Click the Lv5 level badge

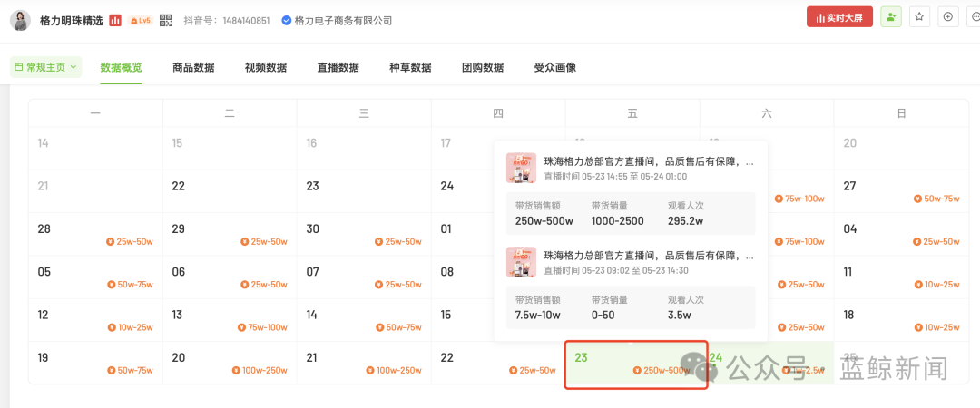point(141,21)
